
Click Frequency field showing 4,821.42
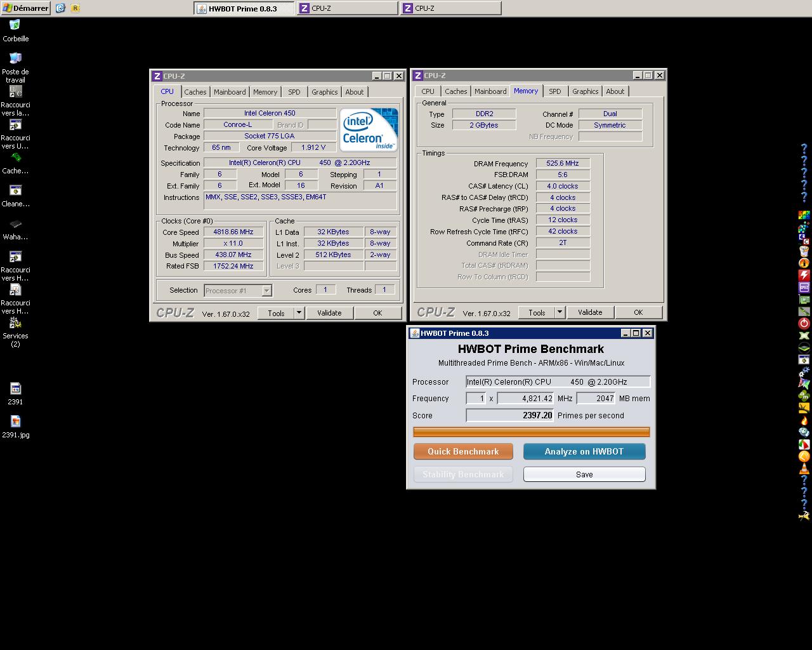point(526,399)
